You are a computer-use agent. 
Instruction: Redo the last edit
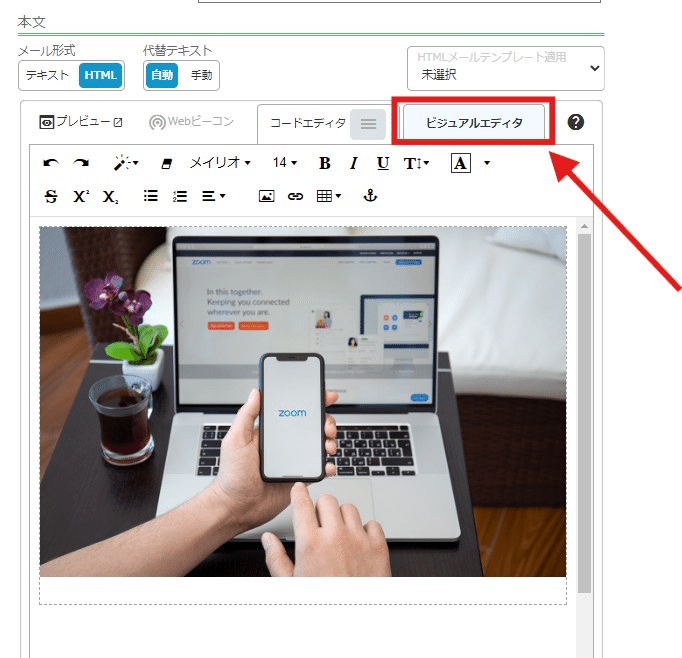click(81, 164)
